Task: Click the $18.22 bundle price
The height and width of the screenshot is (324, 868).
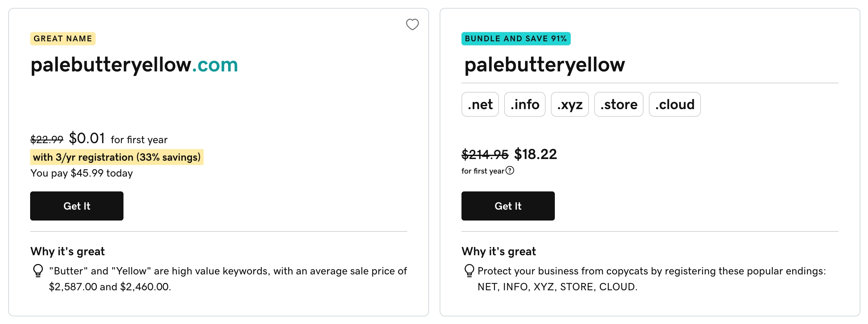Action: click(535, 154)
